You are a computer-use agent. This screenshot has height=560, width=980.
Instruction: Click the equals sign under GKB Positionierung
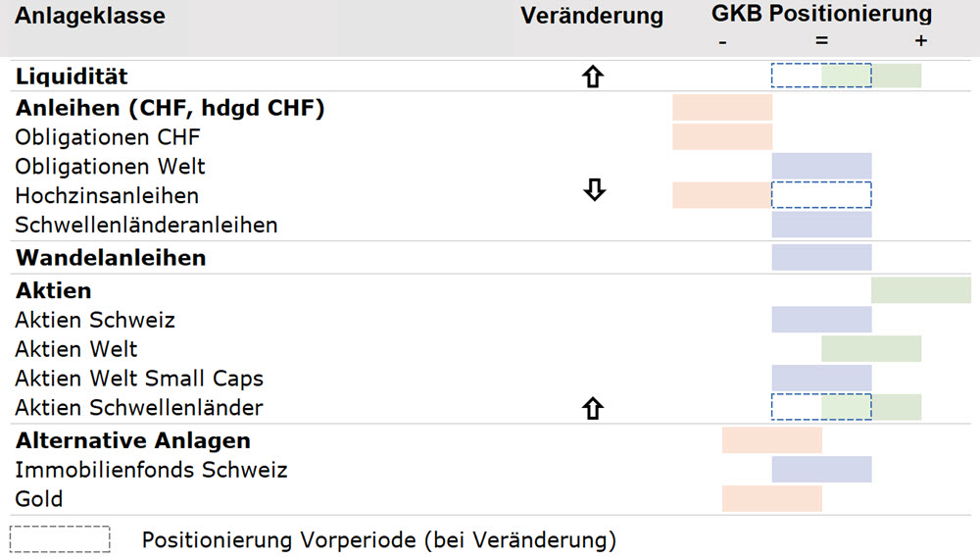pos(822,40)
